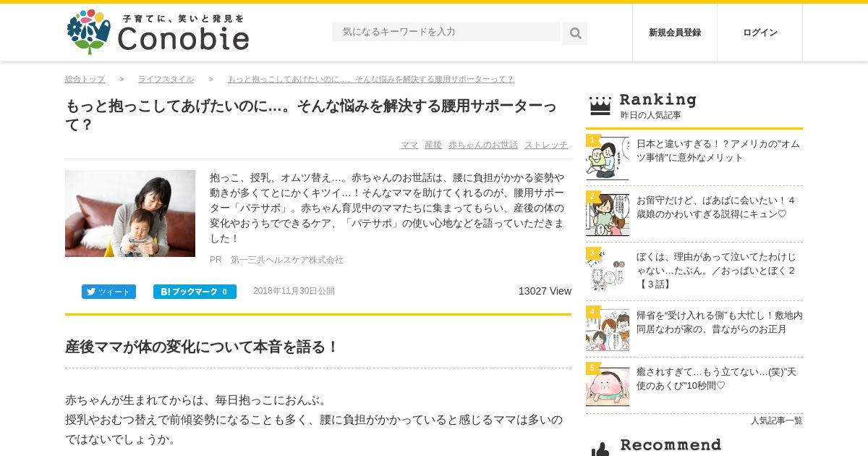Image resolution: width=868 pixels, height=456 pixels.
Task: Click the article title heading もっと抱っこして
Action: 311,115
